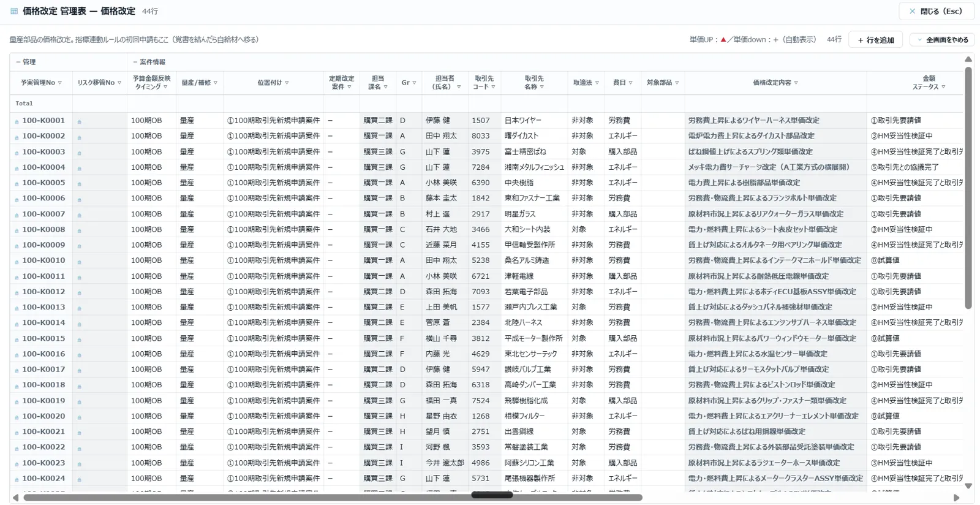Click the 閉じる (Esc) button
980x505 pixels.
coord(936,11)
